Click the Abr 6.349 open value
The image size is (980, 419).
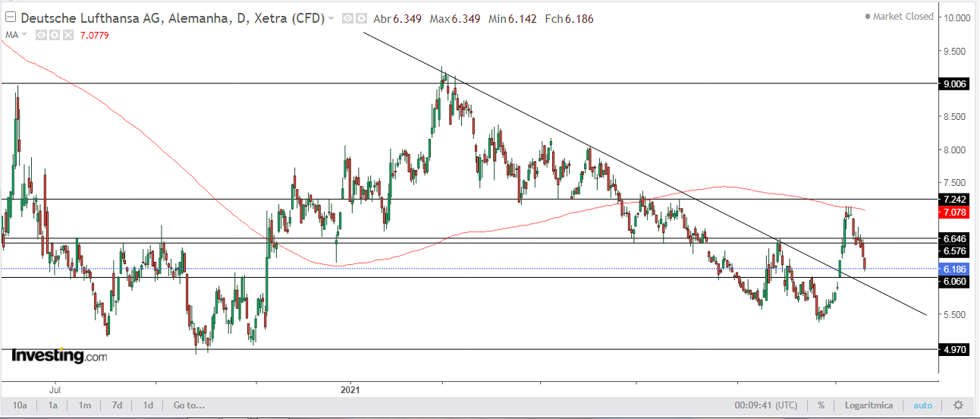pyautogui.click(x=397, y=18)
